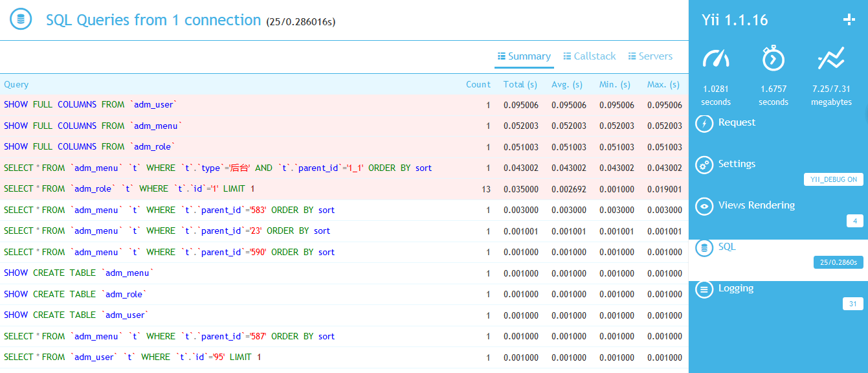Sort by Total (s) column header

[x=520, y=85]
